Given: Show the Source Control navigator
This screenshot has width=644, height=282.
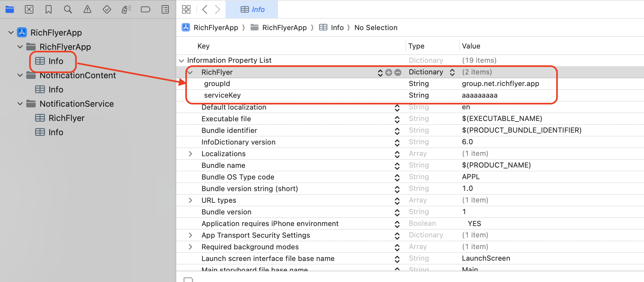Looking at the screenshot, I should pyautogui.click(x=29, y=9).
